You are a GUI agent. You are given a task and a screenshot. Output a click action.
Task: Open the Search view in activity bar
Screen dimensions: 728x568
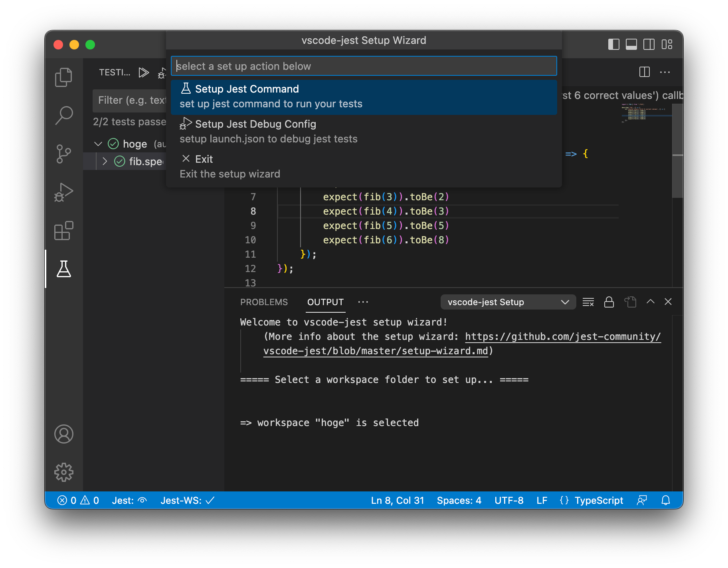63,116
